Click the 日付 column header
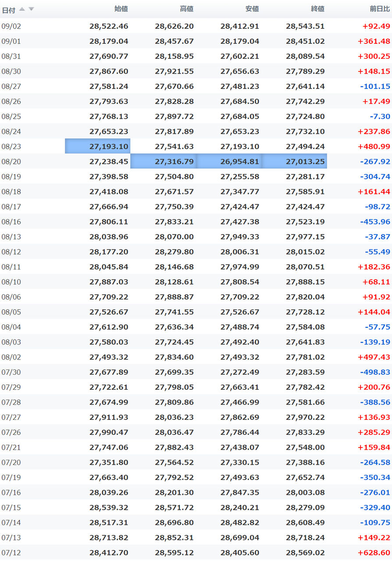The height and width of the screenshot is (561, 392). click(x=9, y=10)
